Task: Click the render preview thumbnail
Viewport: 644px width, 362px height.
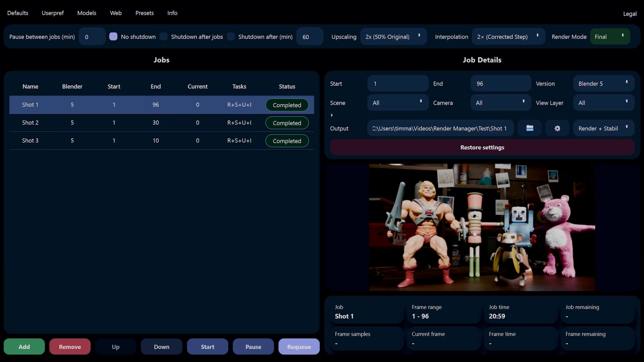Action: click(482, 227)
